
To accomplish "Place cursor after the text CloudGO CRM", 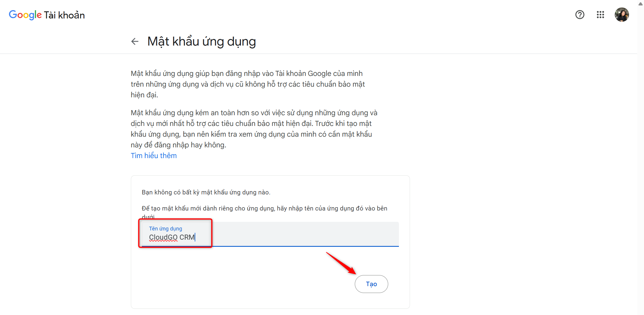I will tap(196, 237).
